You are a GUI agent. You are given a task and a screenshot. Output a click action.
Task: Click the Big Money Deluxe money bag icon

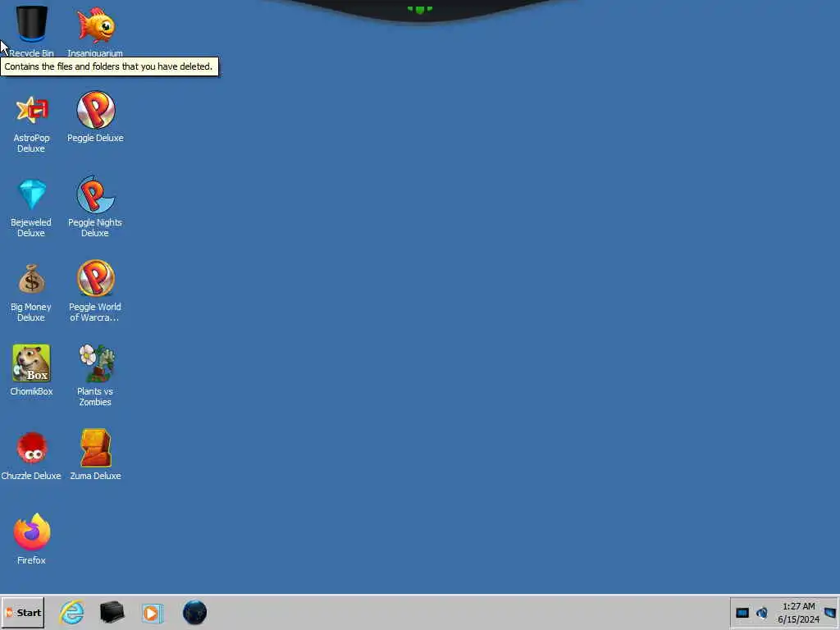click(32, 279)
